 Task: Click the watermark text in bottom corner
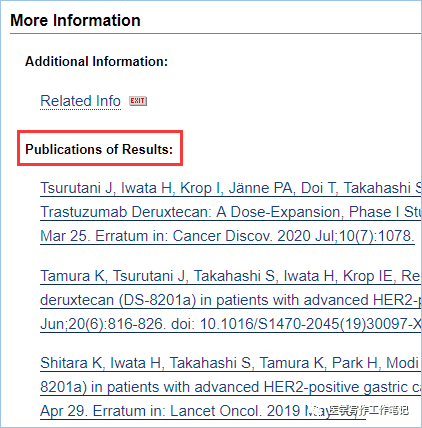coord(368,410)
